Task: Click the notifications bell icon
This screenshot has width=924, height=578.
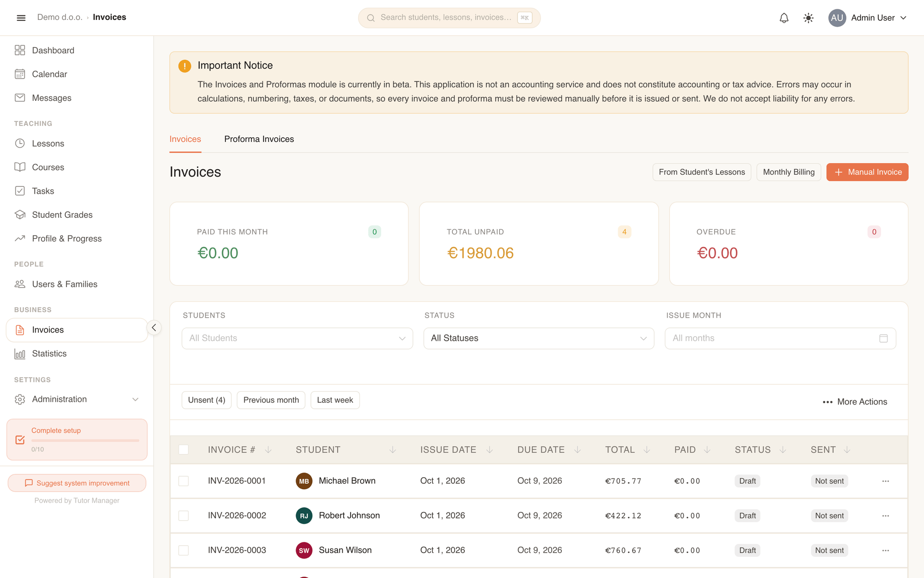Action: [784, 18]
